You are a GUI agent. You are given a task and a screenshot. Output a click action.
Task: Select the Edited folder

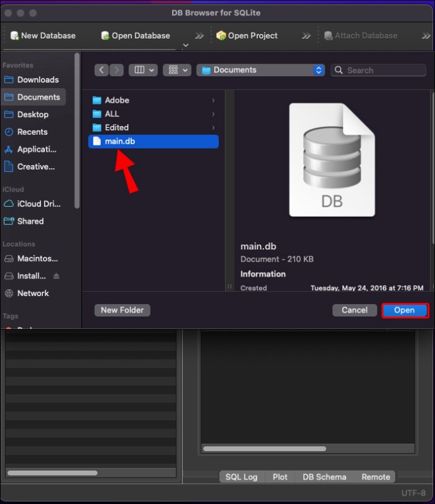point(153,128)
